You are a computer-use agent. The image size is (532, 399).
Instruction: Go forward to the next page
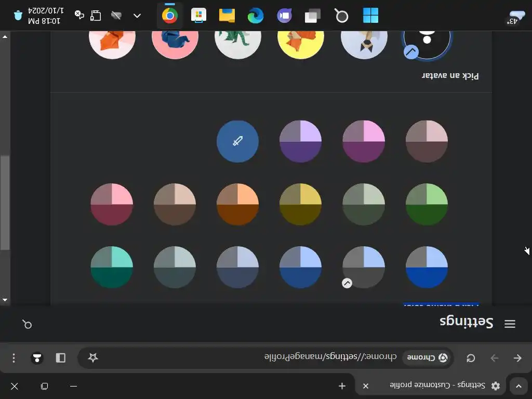pyautogui.click(x=495, y=358)
